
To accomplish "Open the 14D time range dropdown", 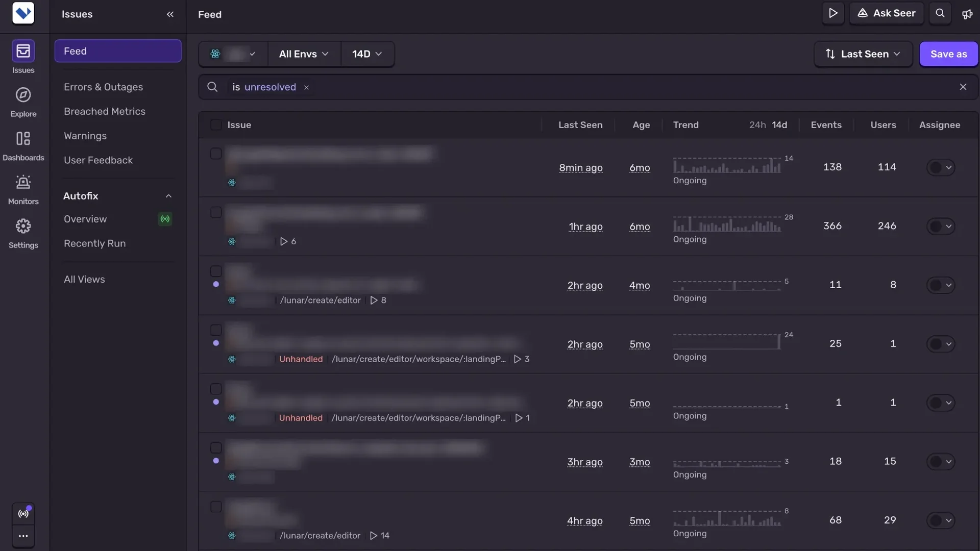I will 367,54.
